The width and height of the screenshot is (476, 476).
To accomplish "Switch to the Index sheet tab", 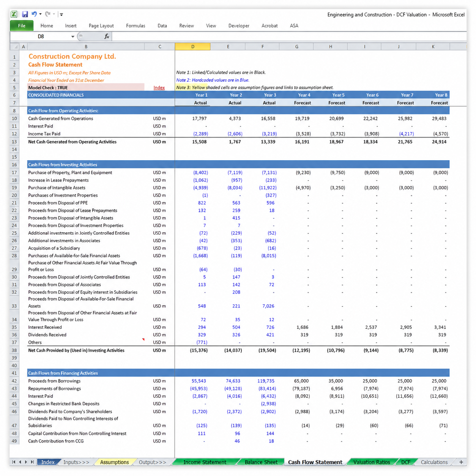I will 48,462.
